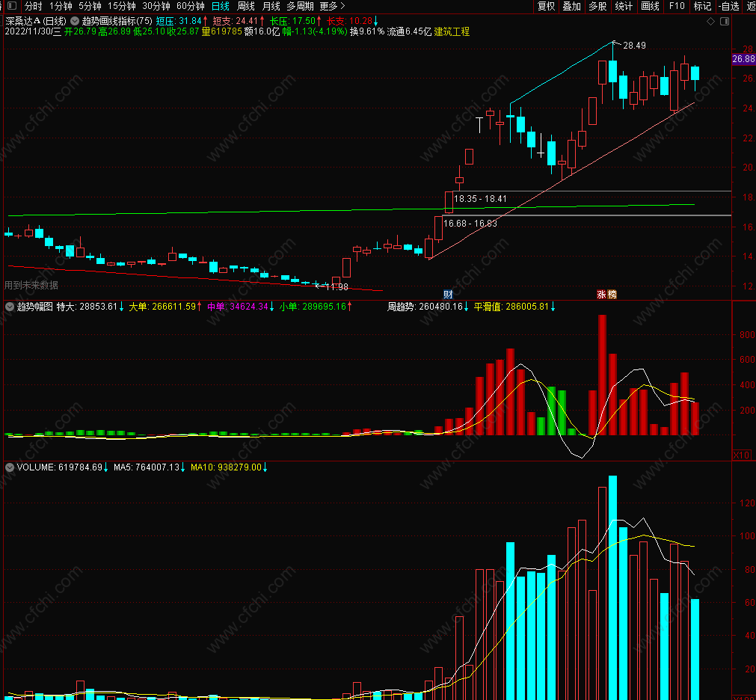Expand the 趋势画线指标 indicator dropdown arrow
756x700 pixels.
(75, 21)
